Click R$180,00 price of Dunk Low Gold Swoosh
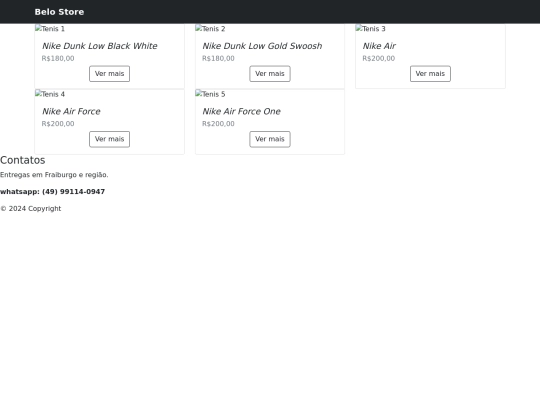540x405 pixels. pyautogui.click(x=218, y=58)
